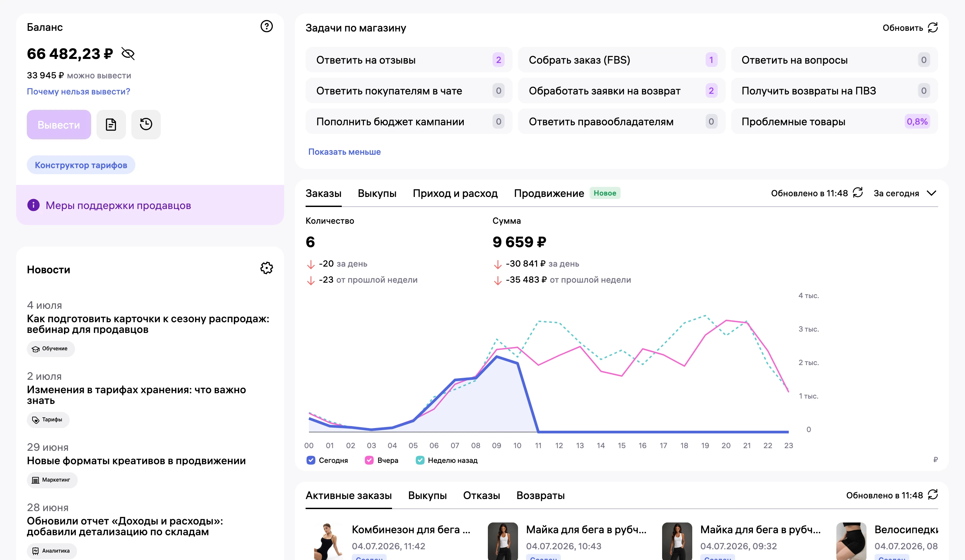Uncheck the Сегодня chart series checkbox
Viewport: 965px width, 560px height.
[x=311, y=460]
